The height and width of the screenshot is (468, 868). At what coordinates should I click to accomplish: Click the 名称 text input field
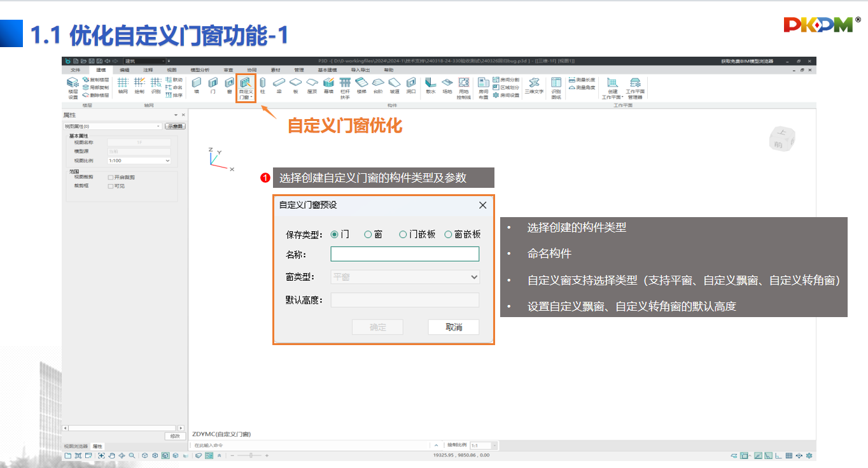coord(405,254)
